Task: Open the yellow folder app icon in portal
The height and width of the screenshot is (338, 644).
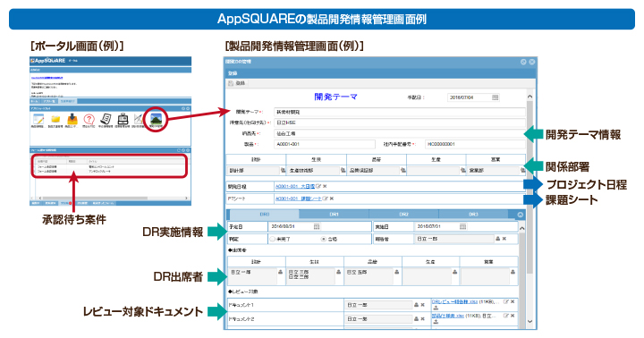Action: click(55, 120)
